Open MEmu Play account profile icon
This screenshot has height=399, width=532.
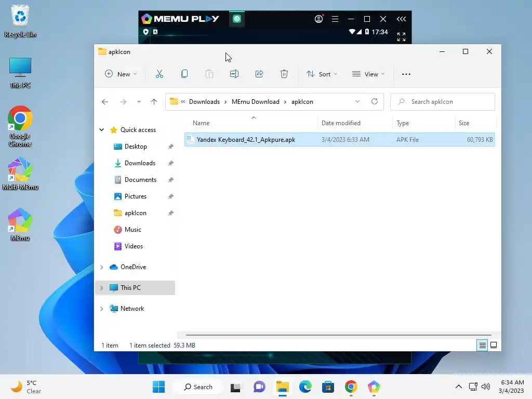(x=318, y=19)
